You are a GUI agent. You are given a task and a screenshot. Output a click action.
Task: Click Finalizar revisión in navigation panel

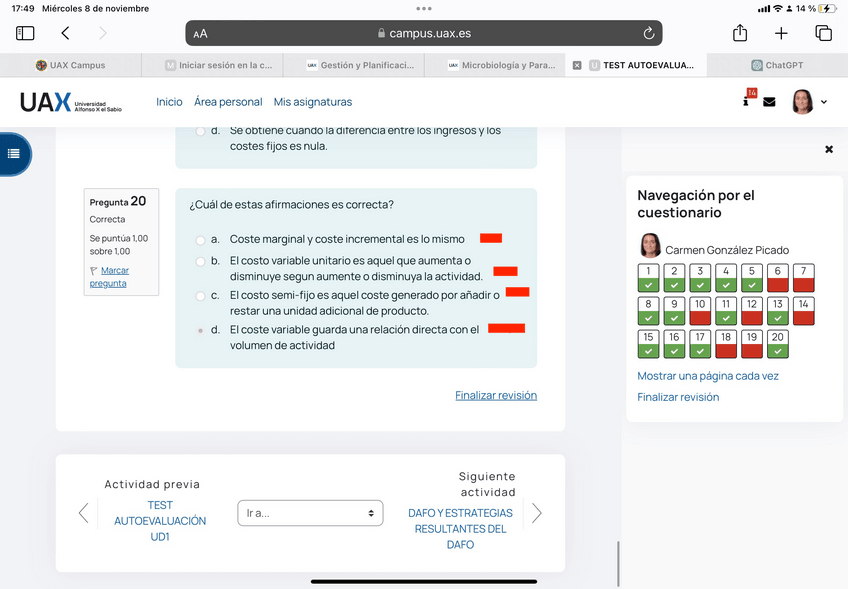678,397
